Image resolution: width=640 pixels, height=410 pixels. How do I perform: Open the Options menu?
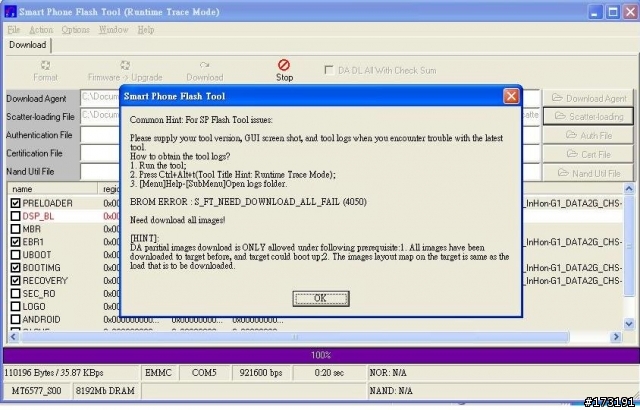click(76, 30)
